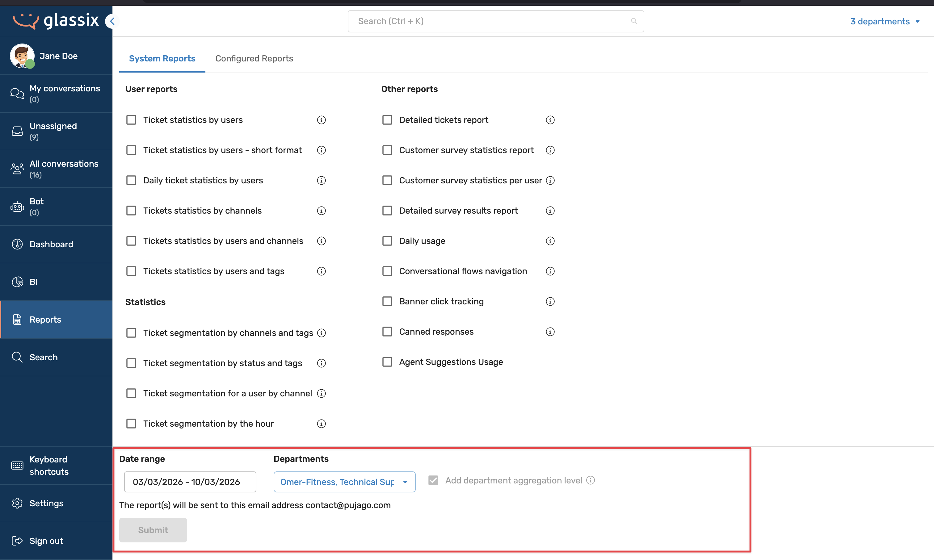Check the Detailed tickets report box
The image size is (934, 560).
[x=387, y=120]
